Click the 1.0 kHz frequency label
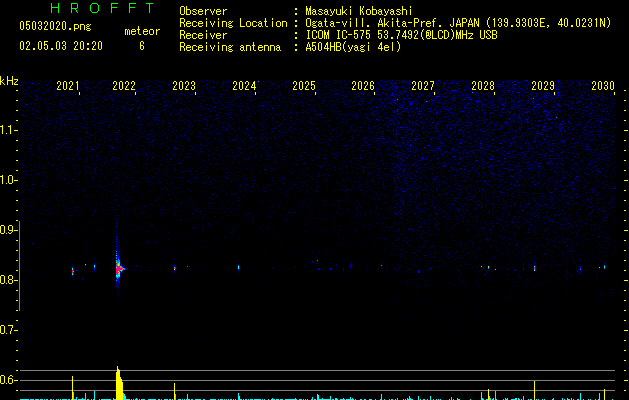This screenshot has width=629, height=400. coord(8,180)
